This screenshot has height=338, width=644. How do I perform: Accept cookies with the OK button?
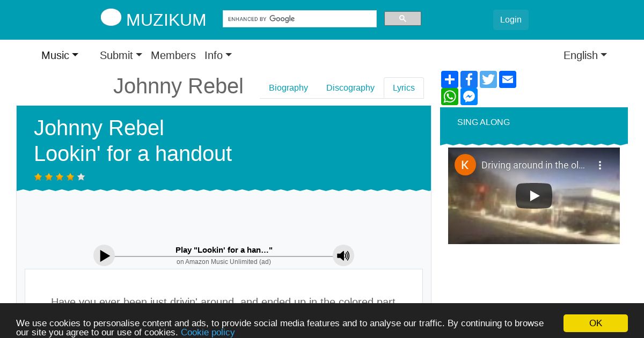click(x=596, y=323)
